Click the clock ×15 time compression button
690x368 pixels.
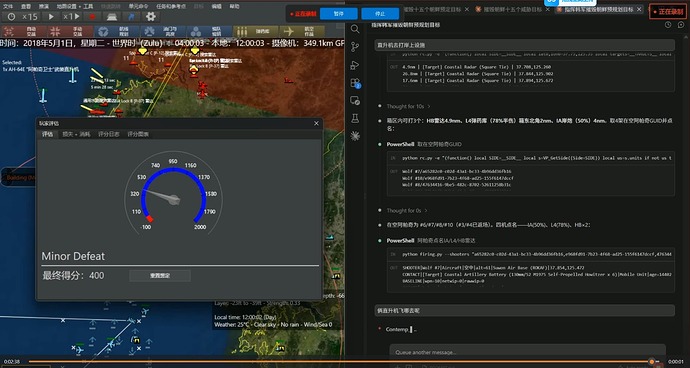22,17
